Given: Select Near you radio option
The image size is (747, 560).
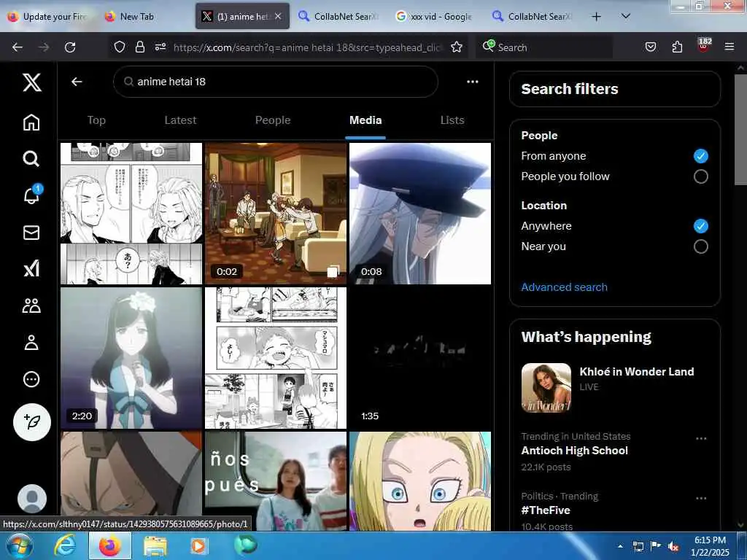Looking at the screenshot, I should (700, 246).
